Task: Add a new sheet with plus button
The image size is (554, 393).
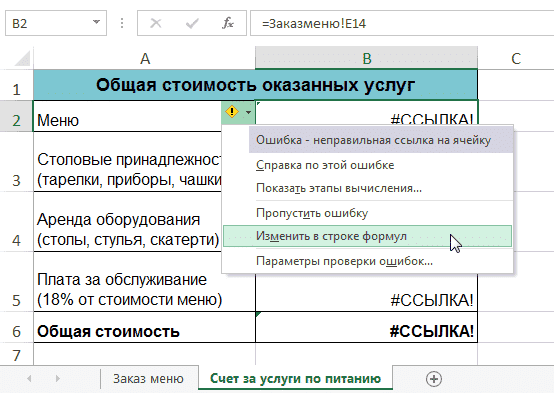Action: [x=434, y=379]
